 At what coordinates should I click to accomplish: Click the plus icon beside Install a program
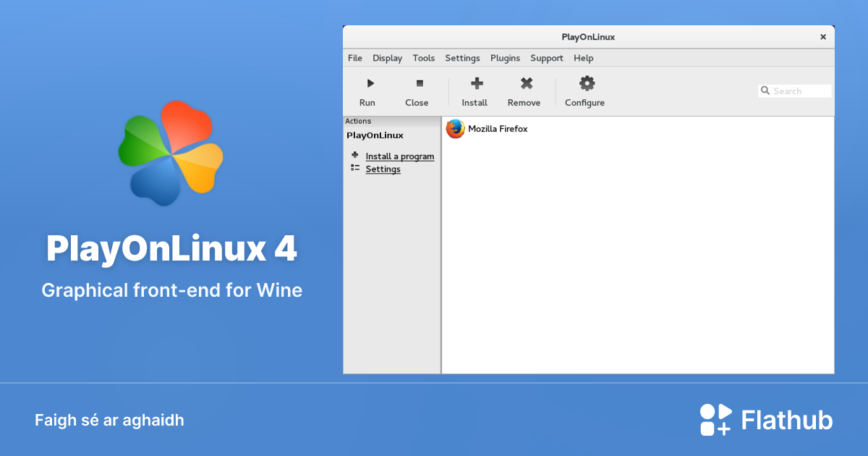pyautogui.click(x=354, y=155)
